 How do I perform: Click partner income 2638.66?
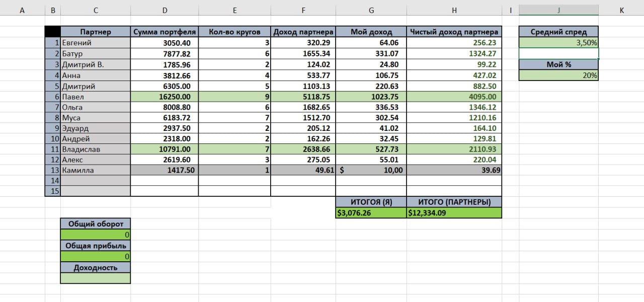303,149
